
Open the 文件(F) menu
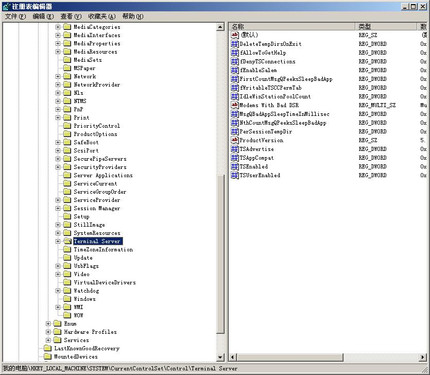(x=15, y=16)
